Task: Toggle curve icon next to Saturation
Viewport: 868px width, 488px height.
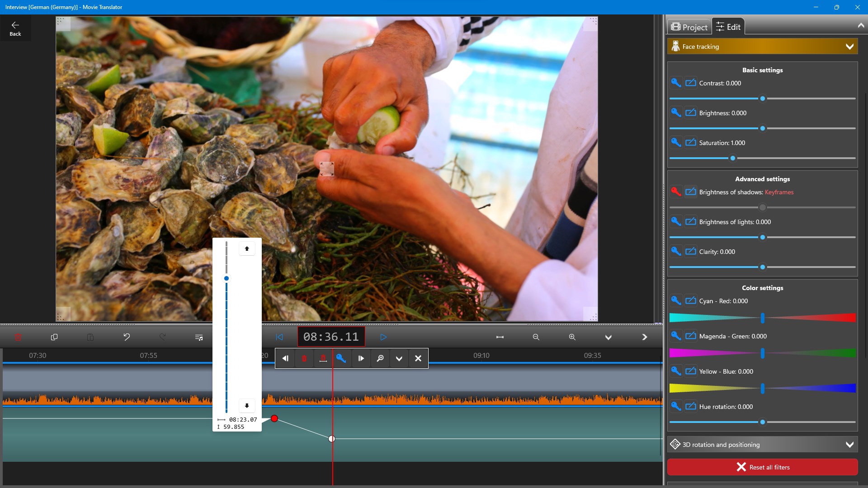Action: [691, 142]
